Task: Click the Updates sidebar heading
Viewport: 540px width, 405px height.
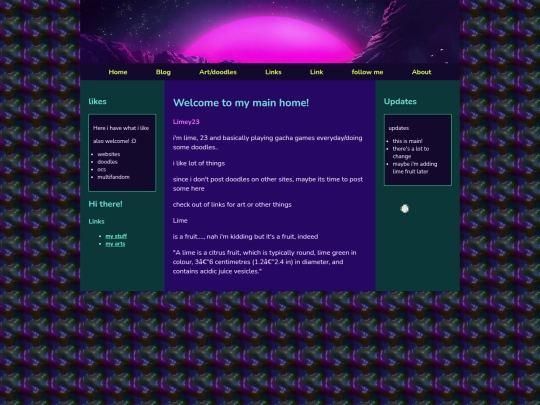Action: click(x=400, y=101)
